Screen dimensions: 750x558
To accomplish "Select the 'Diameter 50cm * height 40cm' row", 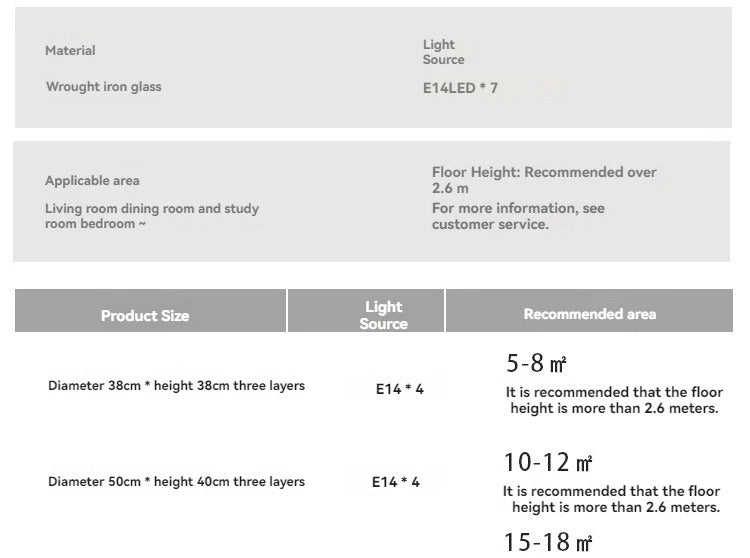I will coord(176,482).
